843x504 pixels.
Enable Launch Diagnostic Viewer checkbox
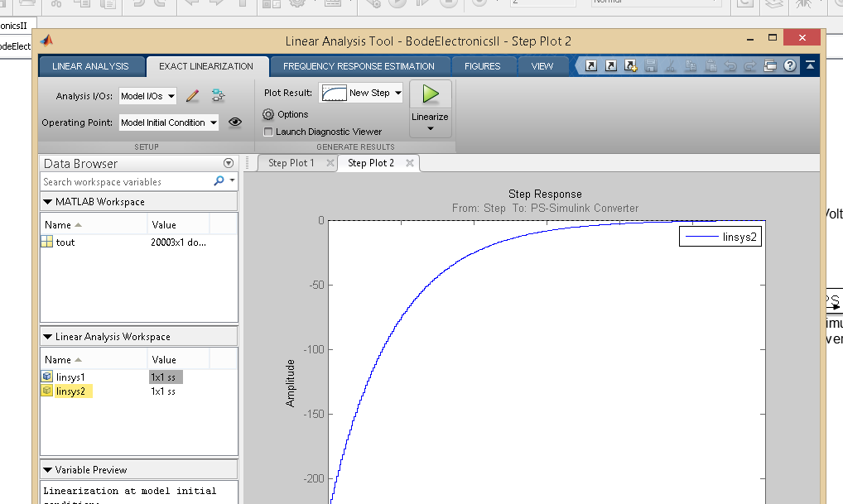click(268, 132)
